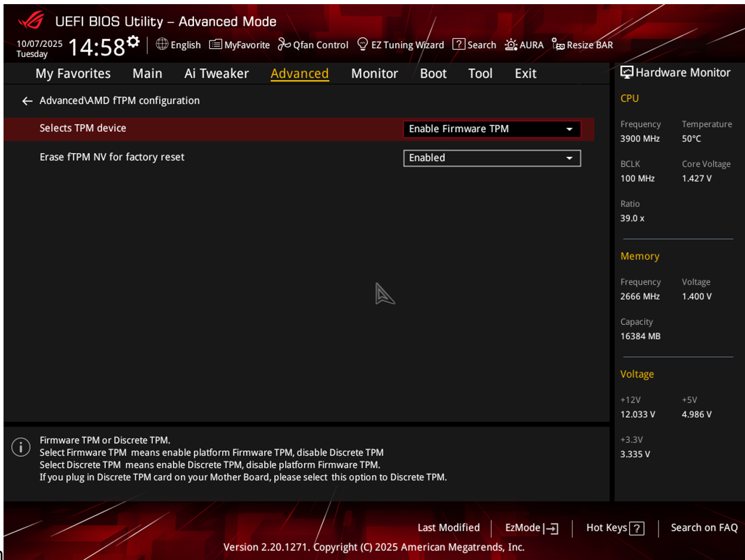Expand the Selects TPM device dropdown
Viewport: 745px width, 560px height.
[492, 129]
